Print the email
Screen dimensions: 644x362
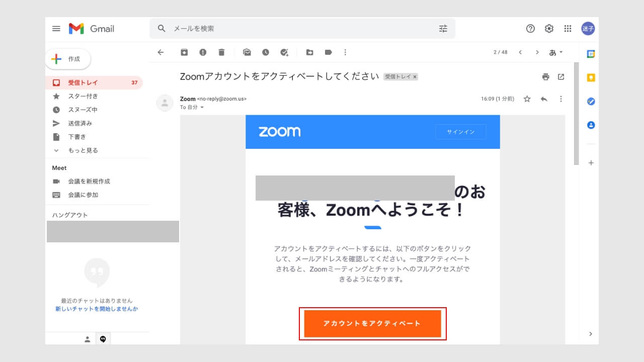545,77
